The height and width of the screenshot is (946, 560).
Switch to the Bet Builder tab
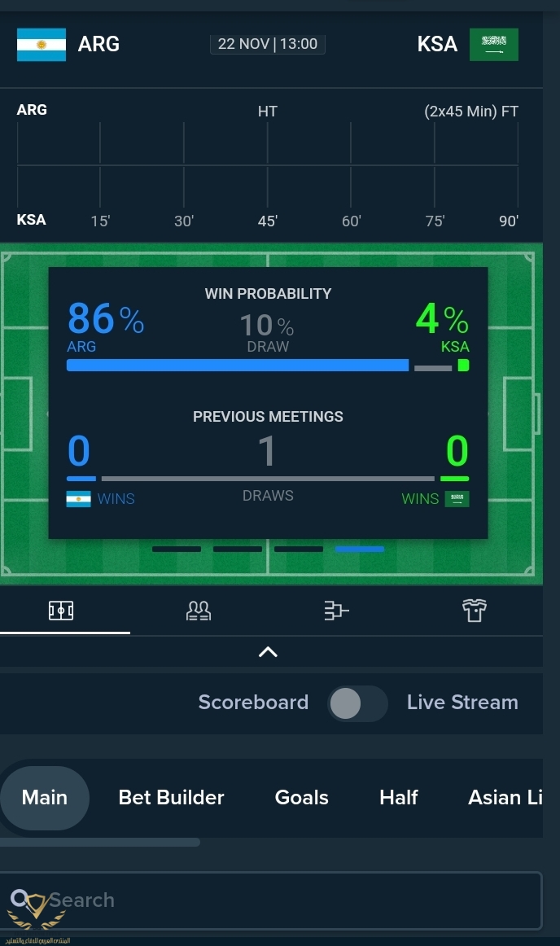pyautogui.click(x=171, y=797)
